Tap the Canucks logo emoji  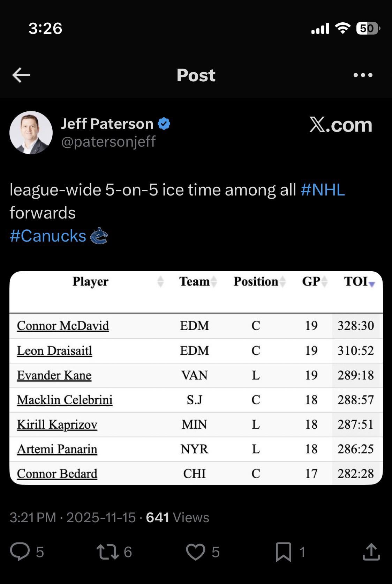[x=99, y=236]
